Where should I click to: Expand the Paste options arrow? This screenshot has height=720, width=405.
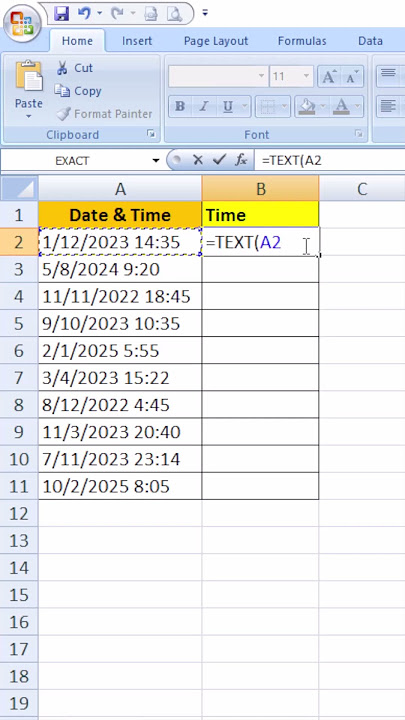(29, 117)
